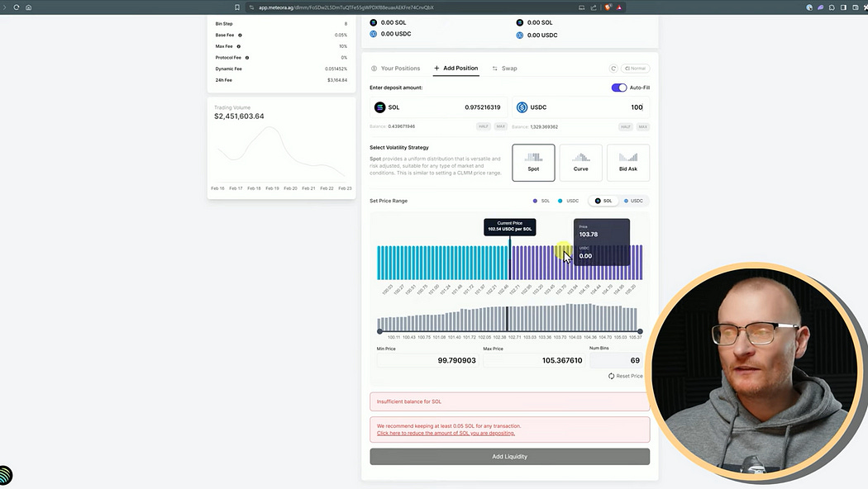Click the Dynamic Fee value 0.051452%
868x489 pixels.
[336, 69]
